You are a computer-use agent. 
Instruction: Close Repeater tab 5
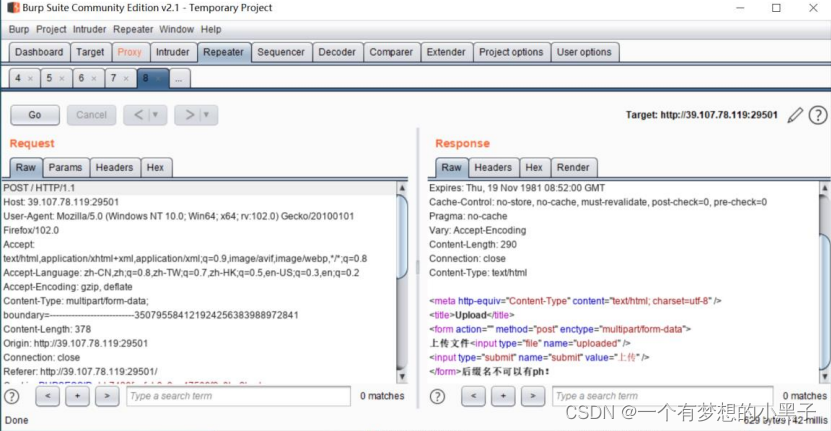(x=62, y=78)
